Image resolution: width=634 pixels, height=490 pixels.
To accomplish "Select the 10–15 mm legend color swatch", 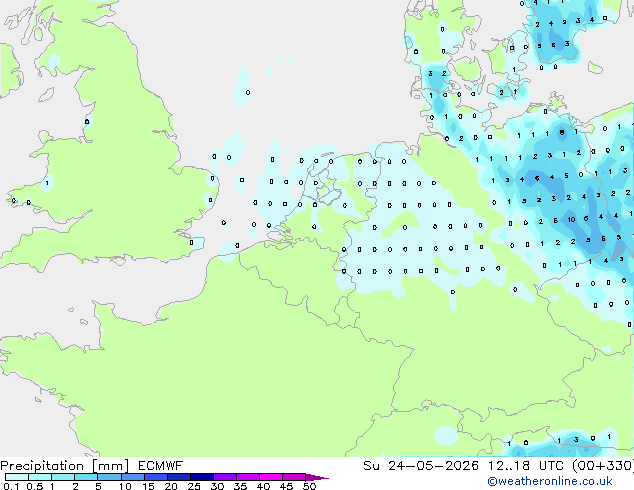I will pyautogui.click(x=132, y=477).
